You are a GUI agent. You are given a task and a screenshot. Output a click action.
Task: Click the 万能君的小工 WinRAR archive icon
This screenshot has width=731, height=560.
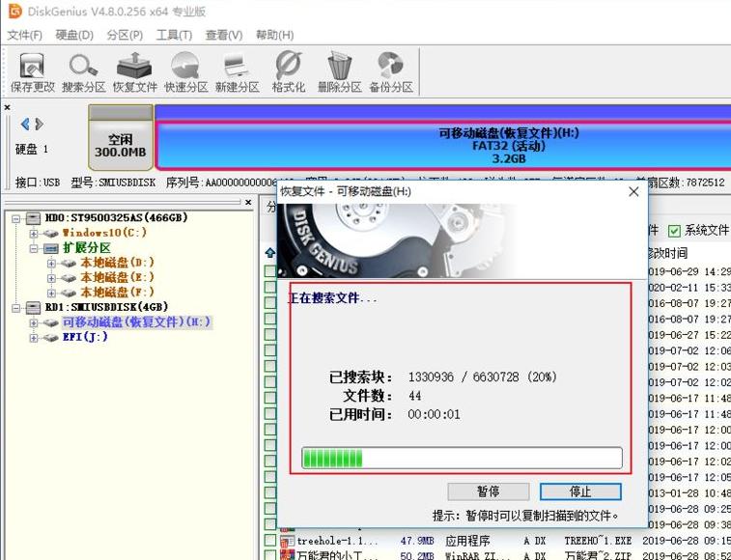pos(287,555)
